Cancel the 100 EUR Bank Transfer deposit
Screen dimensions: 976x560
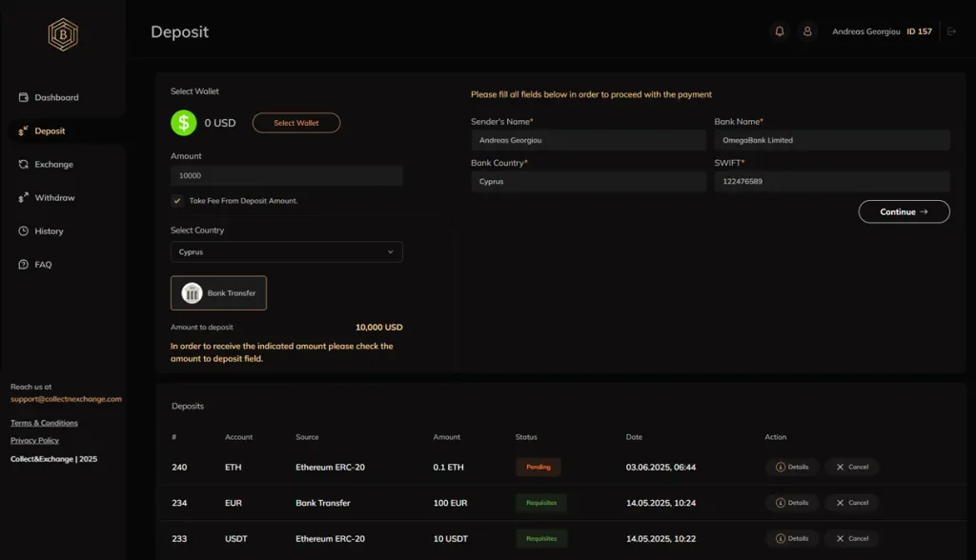click(x=851, y=503)
